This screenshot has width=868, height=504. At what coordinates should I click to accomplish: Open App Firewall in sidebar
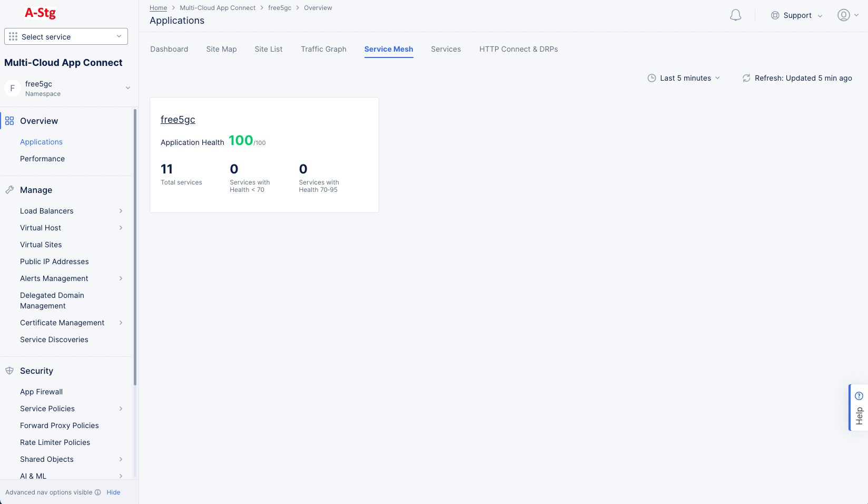point(41,392)
